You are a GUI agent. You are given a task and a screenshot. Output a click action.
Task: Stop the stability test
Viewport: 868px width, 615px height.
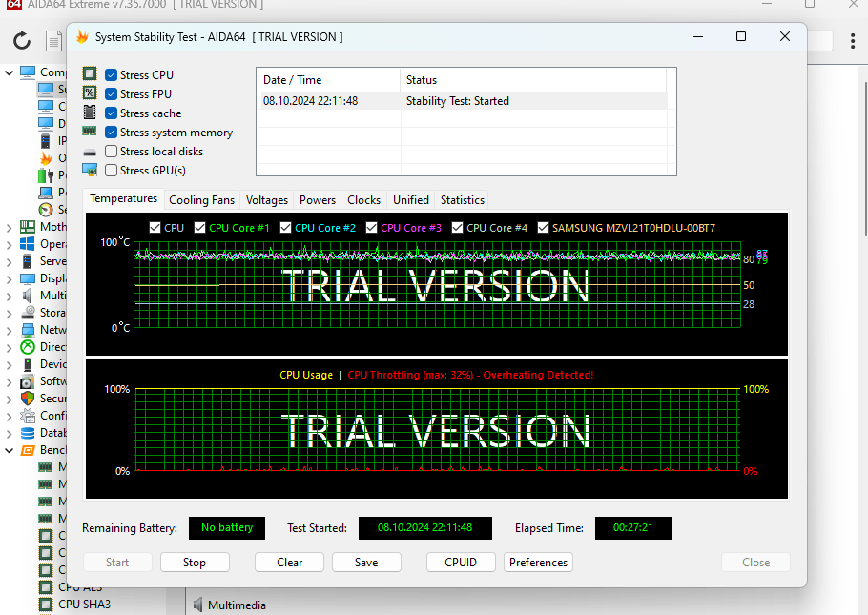click(x=195, y=562)
